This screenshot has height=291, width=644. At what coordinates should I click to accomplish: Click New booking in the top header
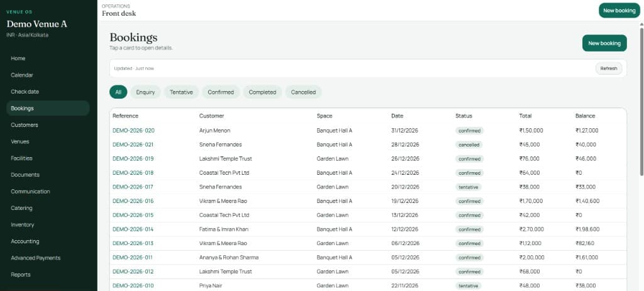[619, 10]
